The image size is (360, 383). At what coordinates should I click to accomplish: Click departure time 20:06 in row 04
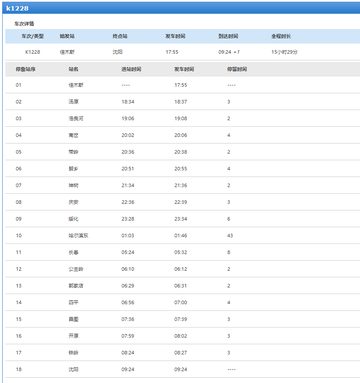click(181, 135)
